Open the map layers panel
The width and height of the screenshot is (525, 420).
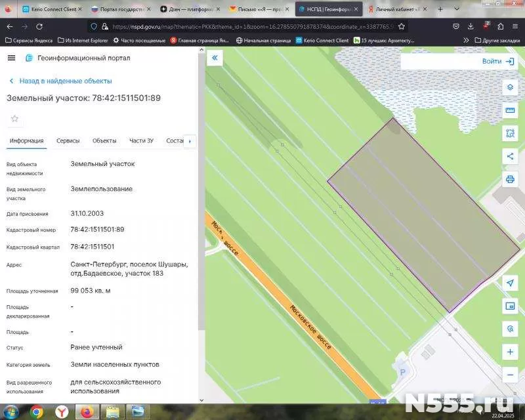[x=510, y=88]
